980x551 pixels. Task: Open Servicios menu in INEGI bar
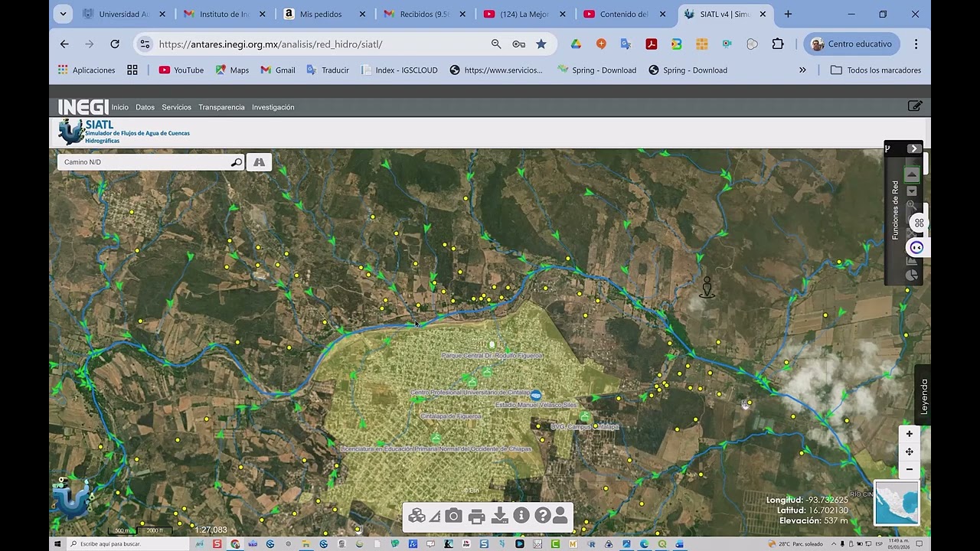pyautogui.click(x=177, y=107)
